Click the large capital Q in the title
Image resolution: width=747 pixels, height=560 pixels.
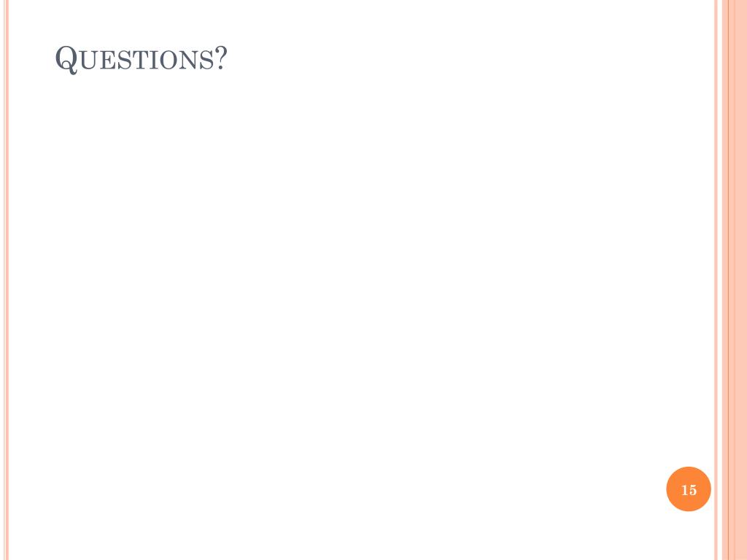click(x=66, y=60)
